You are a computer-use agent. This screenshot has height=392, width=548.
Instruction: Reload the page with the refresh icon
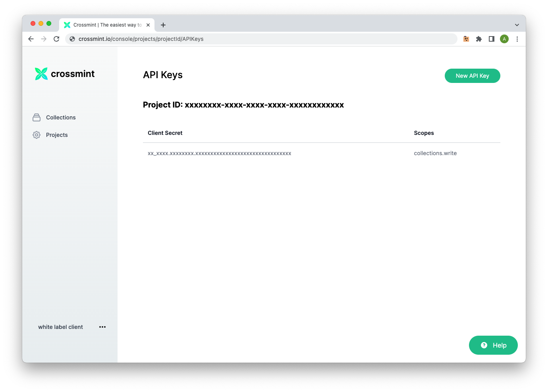point(56,39)
